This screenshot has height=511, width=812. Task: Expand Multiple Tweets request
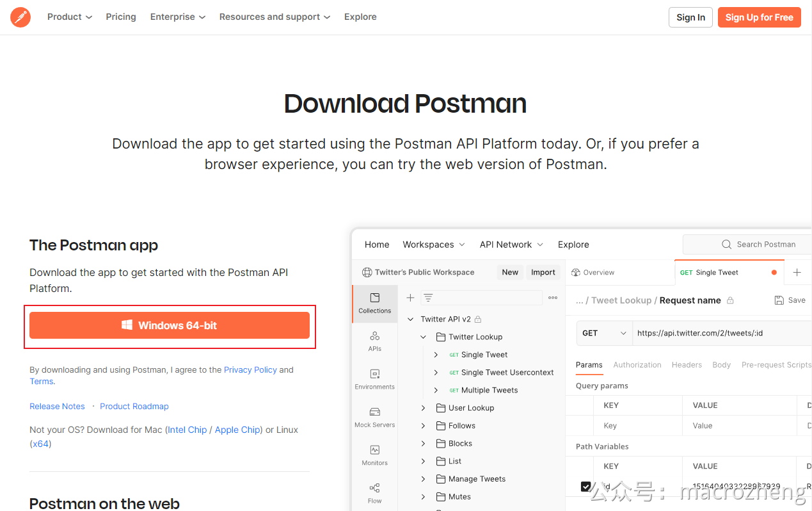[436, 390]
